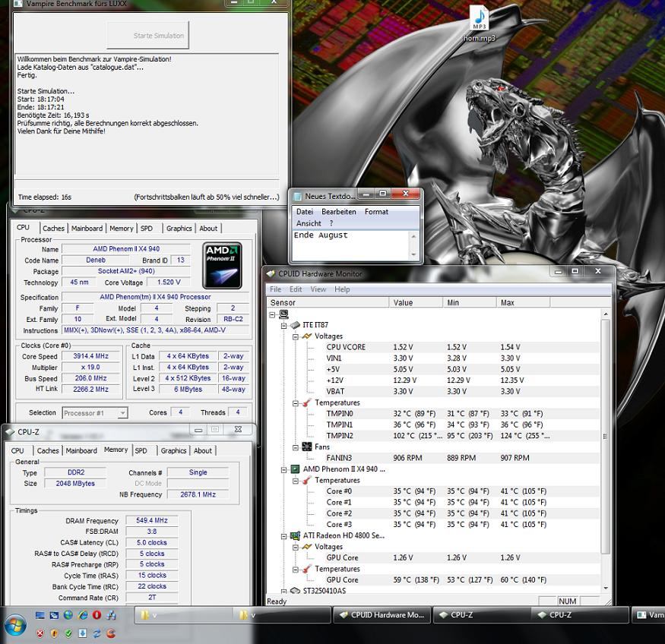Click the red Opera icon in quick launch

tap(97, 615)
